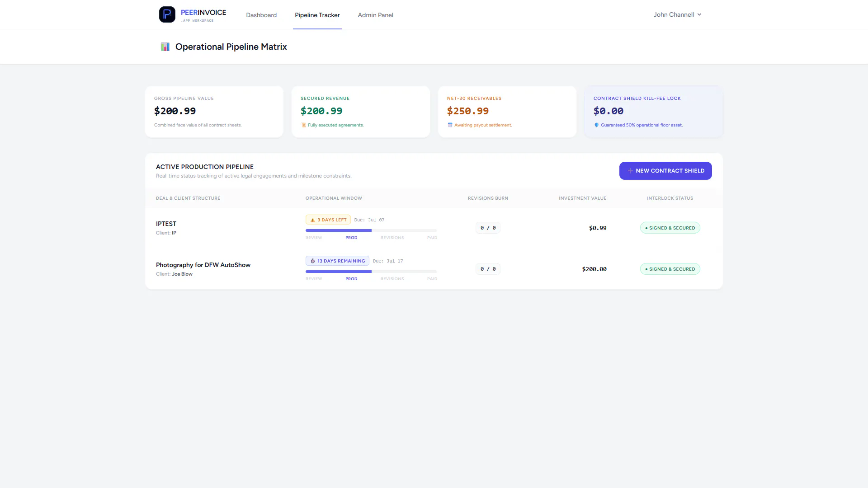Click the $0.00 kill-fee lock amount
The width and height of the screenshot is (868, 488).
pos(609,111)
